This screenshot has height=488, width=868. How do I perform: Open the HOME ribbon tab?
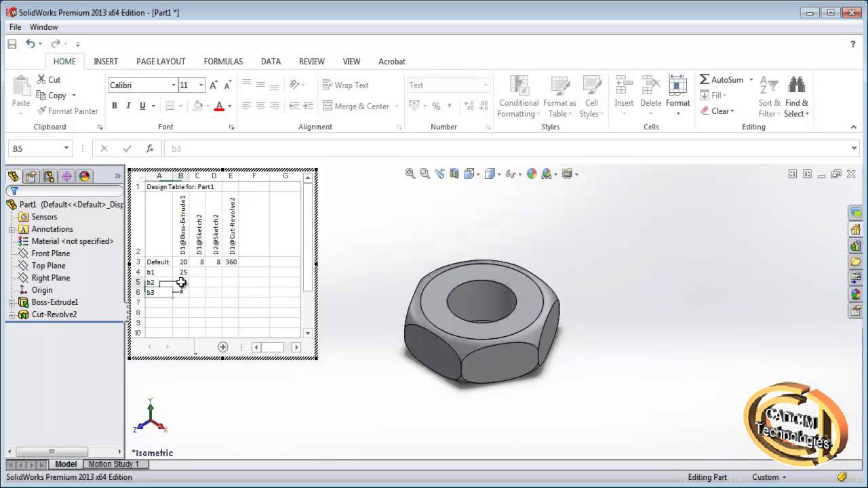pyautogui.click(x=64, y=61)
